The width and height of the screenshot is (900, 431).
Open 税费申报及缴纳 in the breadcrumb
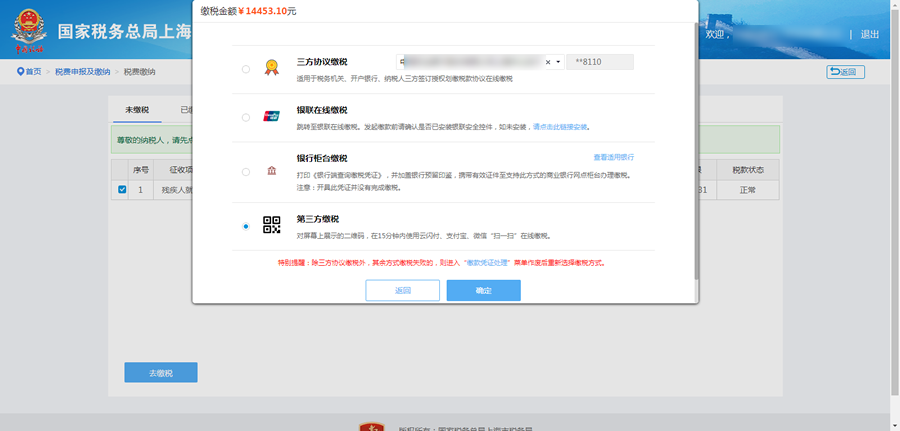tap(82, 72)
